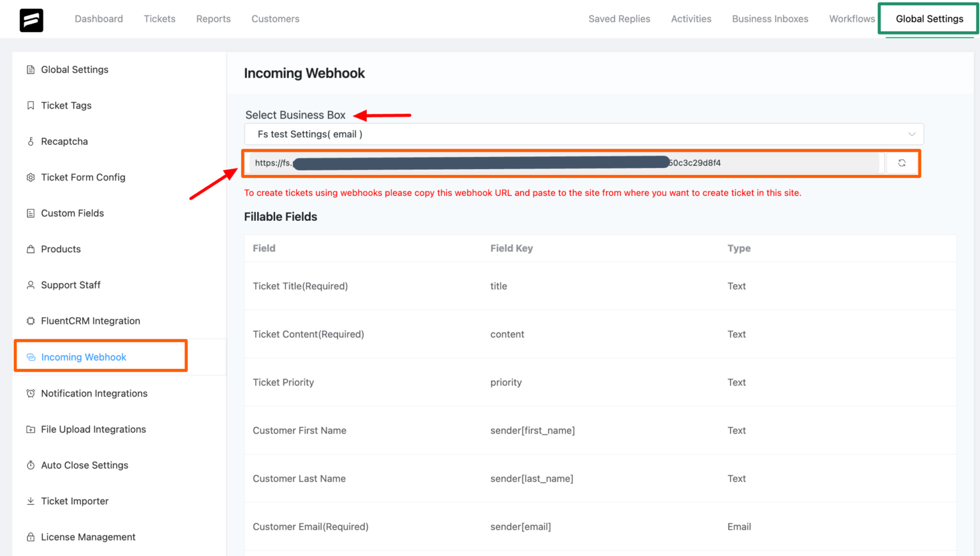Click the Fluent Support logo icon
Screen dimensions: 980x556
[31, 19]
